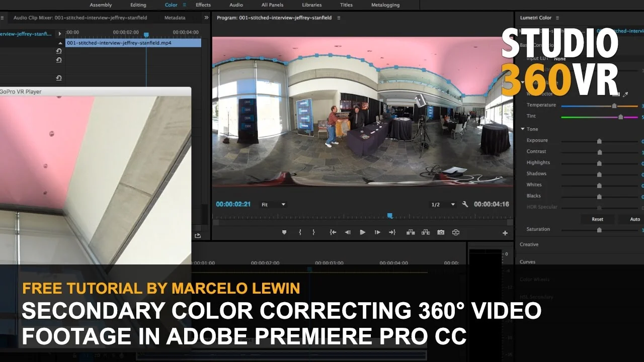Adjust the Blacks slider handle

tap(599, 197)
